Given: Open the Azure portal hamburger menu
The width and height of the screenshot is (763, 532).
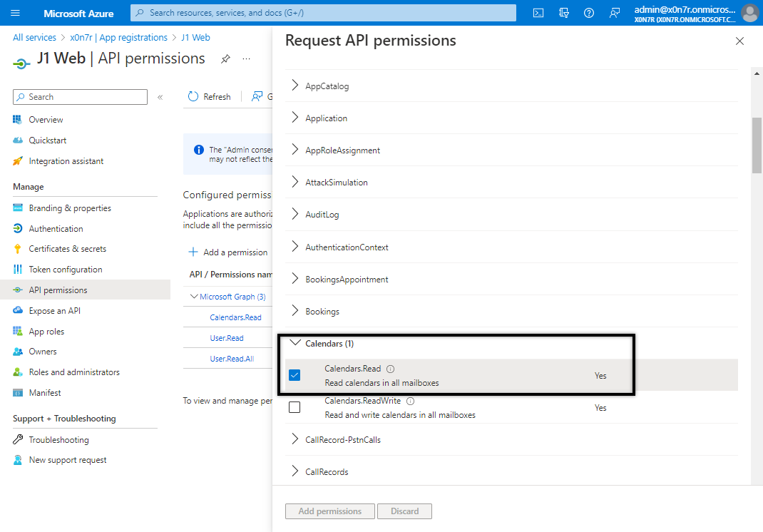Looking at the screenshot, I should [16, 13].
